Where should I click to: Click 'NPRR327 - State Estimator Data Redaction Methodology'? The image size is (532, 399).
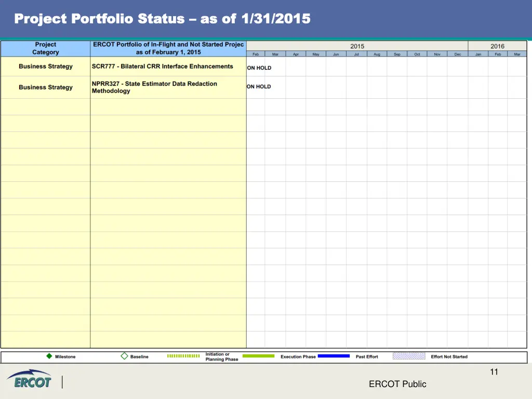(x=154, y=87)
